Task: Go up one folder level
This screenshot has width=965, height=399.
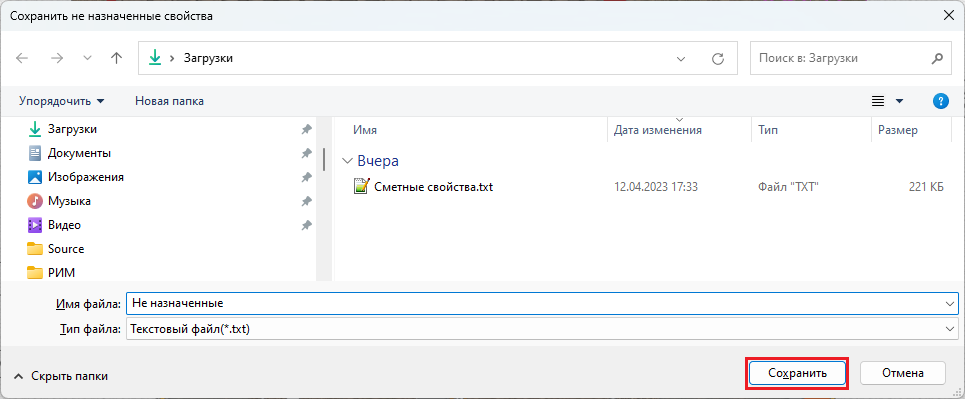Action: tap(116, 58)
